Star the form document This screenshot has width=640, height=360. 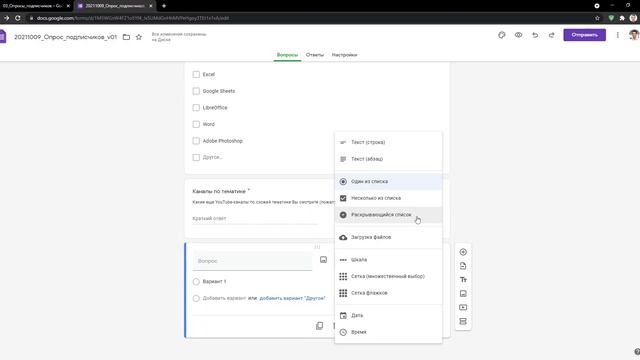[x=139, y=37]
